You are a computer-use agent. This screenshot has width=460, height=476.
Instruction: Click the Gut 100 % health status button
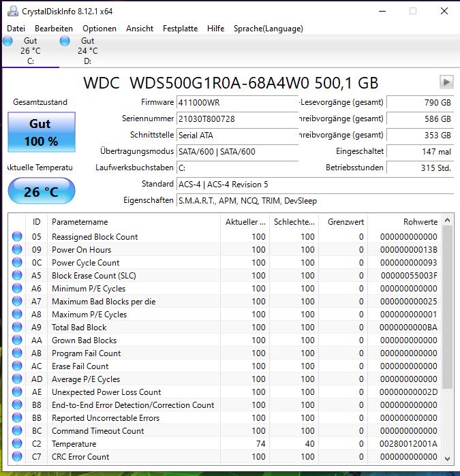pyautogui.click(x=42, y=132)
